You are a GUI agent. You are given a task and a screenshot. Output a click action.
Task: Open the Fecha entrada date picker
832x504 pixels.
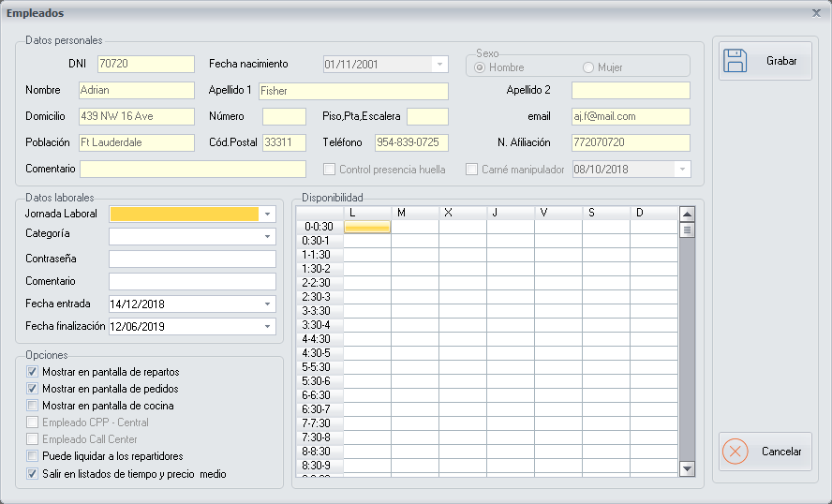pos(268,304)
